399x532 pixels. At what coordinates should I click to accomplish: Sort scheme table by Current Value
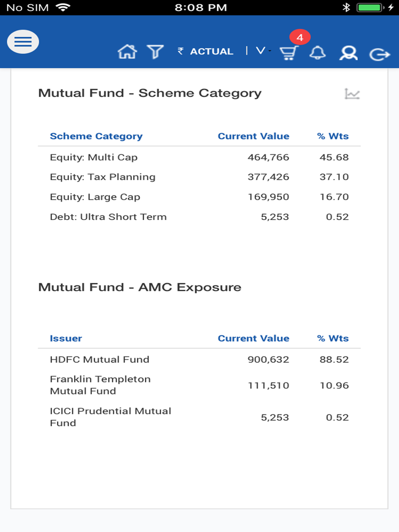coord(253,136)
